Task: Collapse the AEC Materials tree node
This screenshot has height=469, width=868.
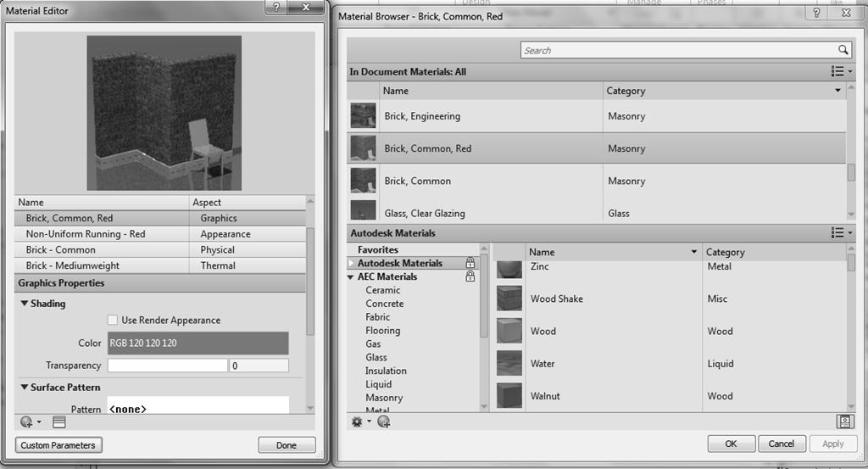Action: [x=350, y=276]
